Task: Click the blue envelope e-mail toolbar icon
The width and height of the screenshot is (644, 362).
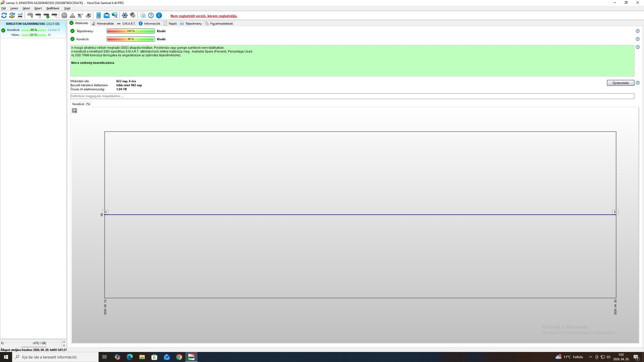Action: click(106, 15)
